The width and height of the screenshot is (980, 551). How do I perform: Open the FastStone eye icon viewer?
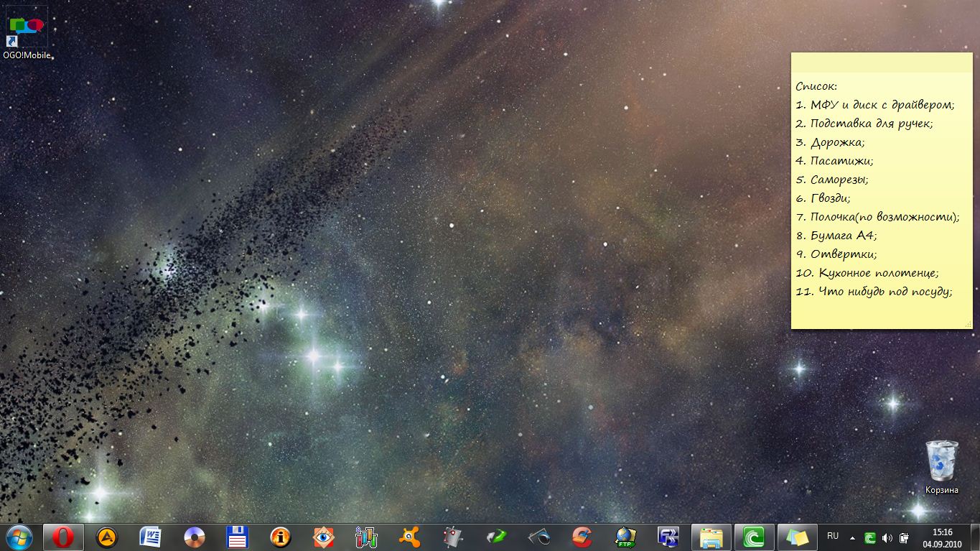pyautogui.click(x=324, y=537)
